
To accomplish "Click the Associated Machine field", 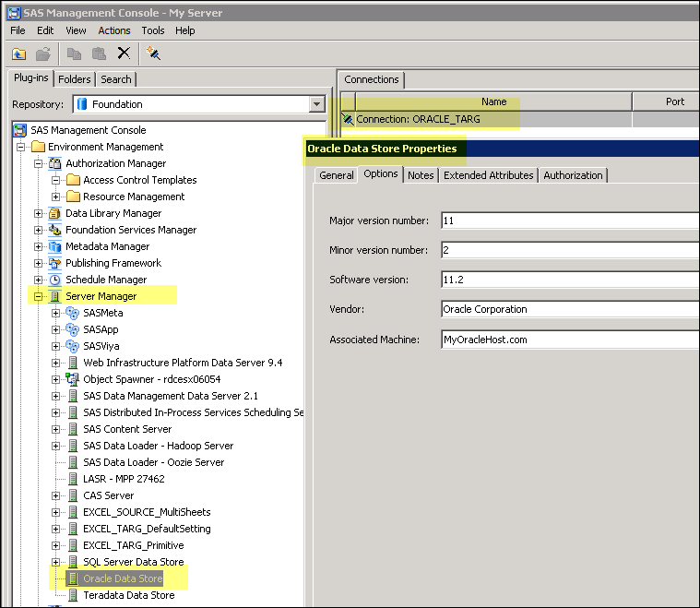I will pos(569,340).
